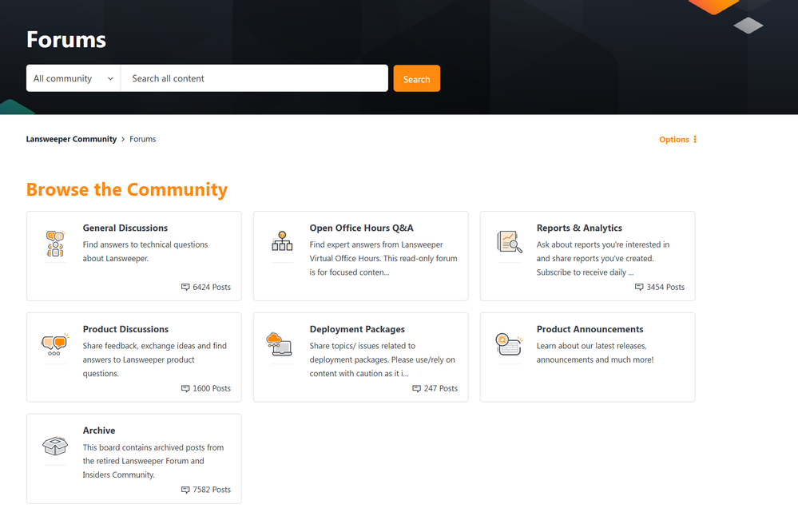Viewport: 798px width, 532px height.
Task: Click the 7582 Posts count
Action: [212, 490]
